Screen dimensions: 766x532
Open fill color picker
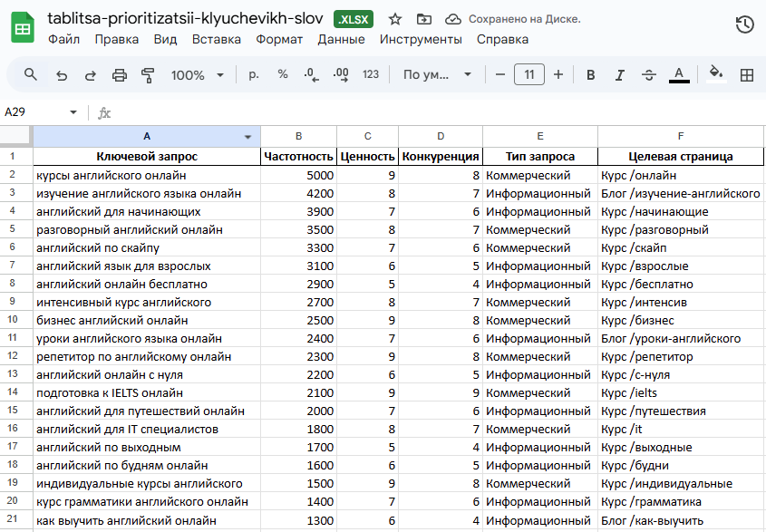716,74
